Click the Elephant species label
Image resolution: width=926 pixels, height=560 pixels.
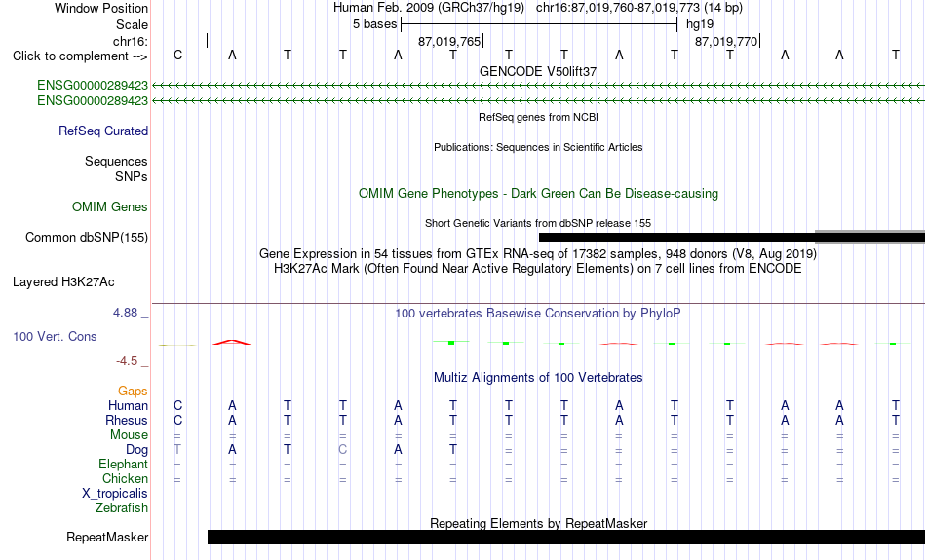coord(124,464)
